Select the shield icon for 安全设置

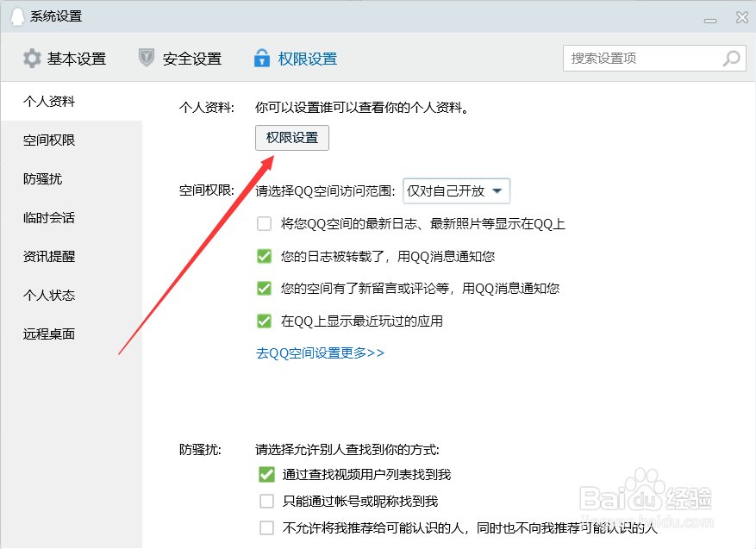tap(146, 58)
